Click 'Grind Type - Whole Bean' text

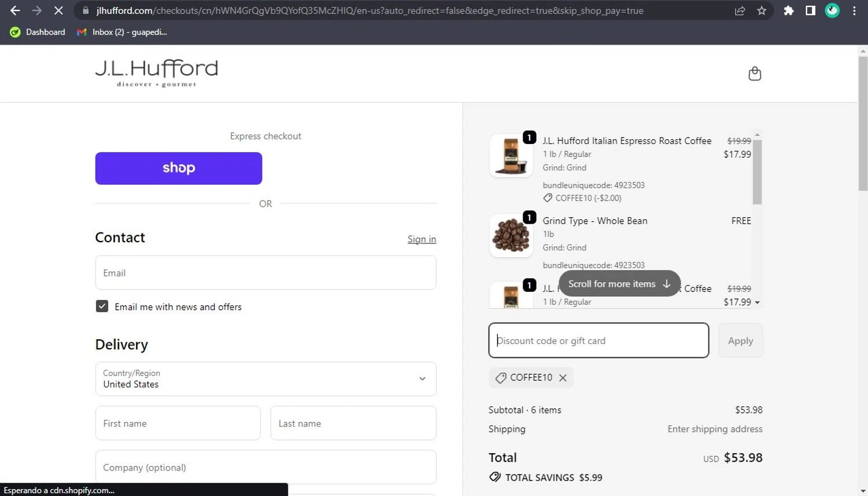(595, 221)
